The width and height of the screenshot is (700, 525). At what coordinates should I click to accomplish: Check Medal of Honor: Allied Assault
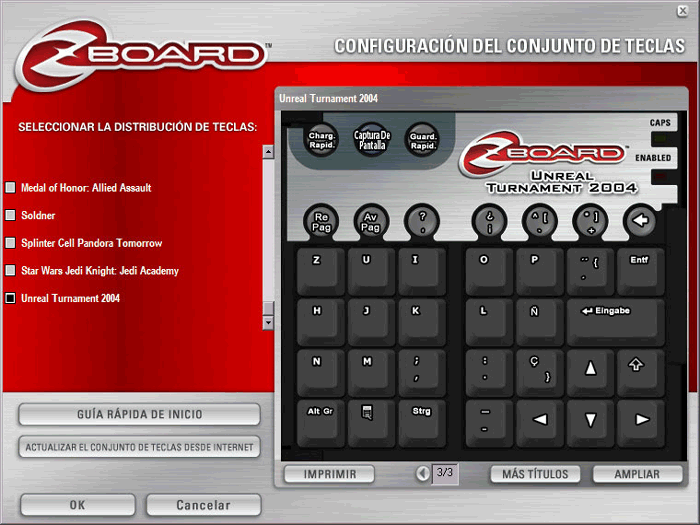tap(10, 188)
